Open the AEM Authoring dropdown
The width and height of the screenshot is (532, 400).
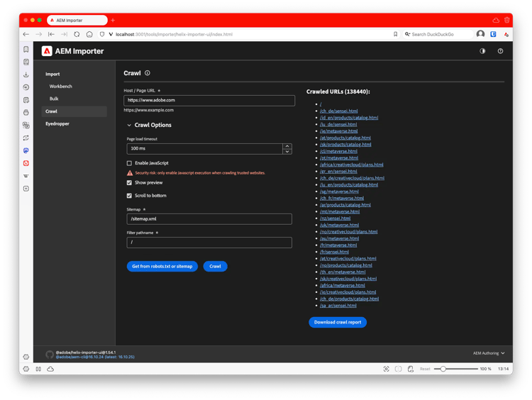point(489,353)
